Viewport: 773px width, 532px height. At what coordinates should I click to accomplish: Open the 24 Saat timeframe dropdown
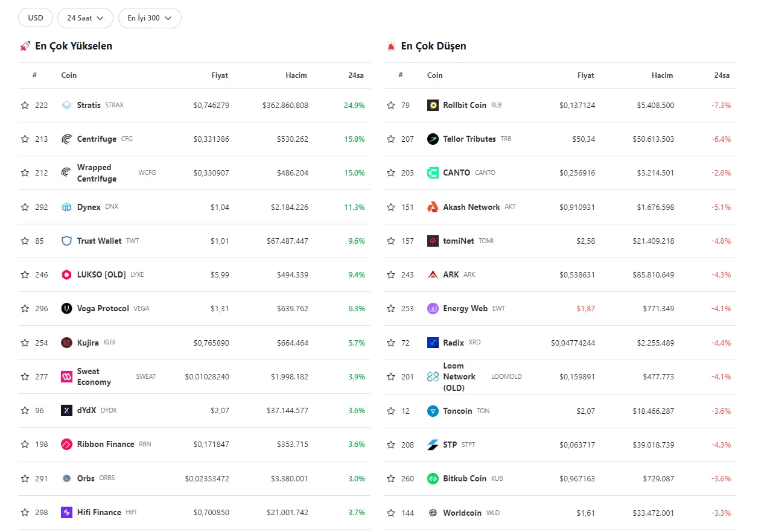[x=85, y=18]
